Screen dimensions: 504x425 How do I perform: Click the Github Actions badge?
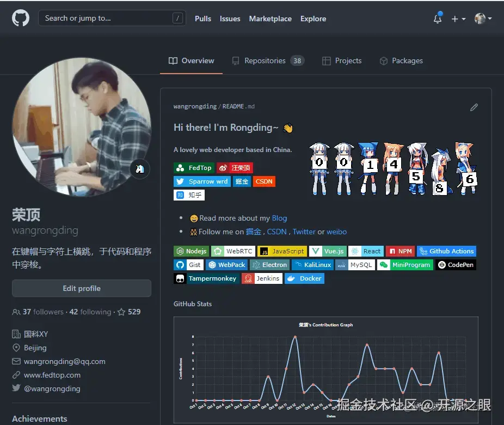coord(446,251)
